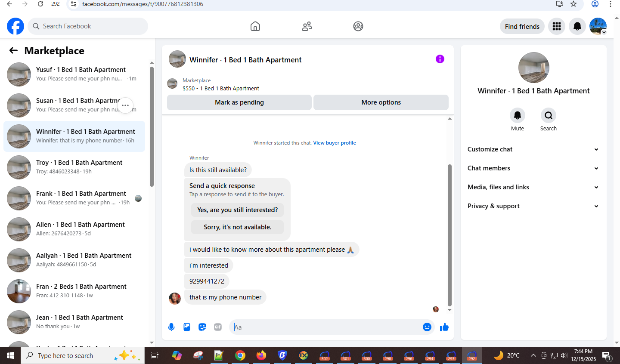
Task: Click the browser address bar URL
Action: click(143, 4)
